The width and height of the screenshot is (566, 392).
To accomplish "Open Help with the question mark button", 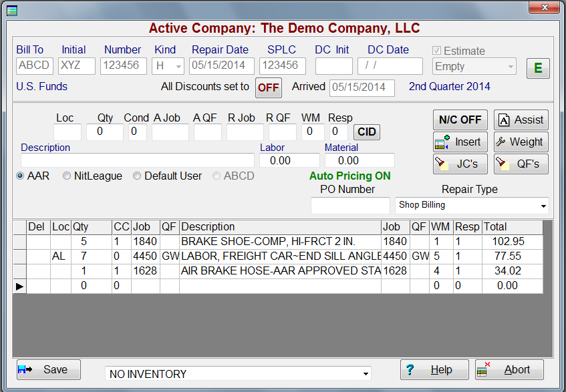I will click(x=430, y=369).
